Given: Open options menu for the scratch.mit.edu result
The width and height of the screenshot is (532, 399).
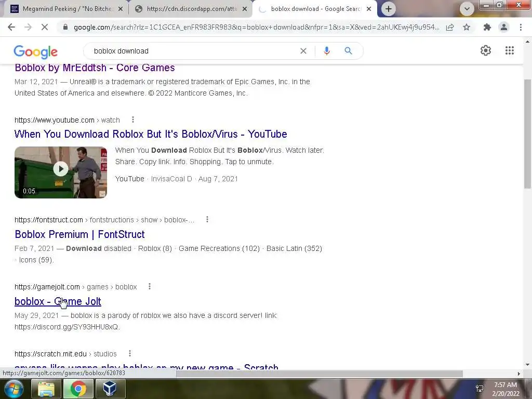Looking at the screenshot, I should (x=129, y=353).
